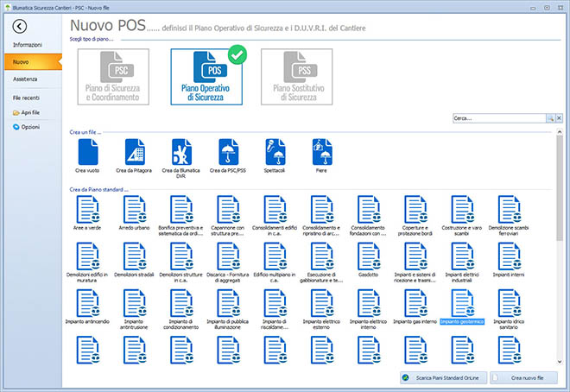Image resolution: width=570 pixels, height=392 pixels.
Task: Select the Spettacoli template icon
Action: click(275, 152)
